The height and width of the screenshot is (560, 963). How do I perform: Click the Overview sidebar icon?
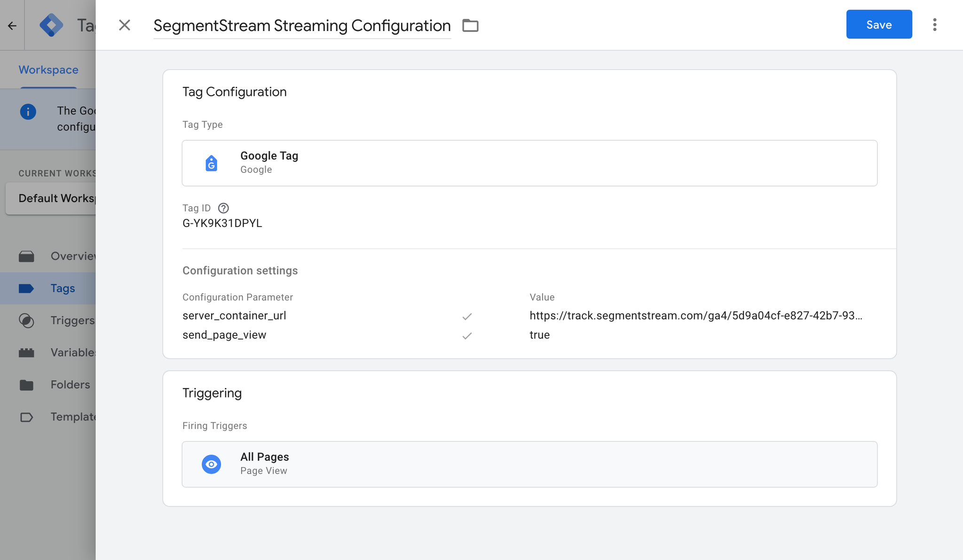[26, 257]
